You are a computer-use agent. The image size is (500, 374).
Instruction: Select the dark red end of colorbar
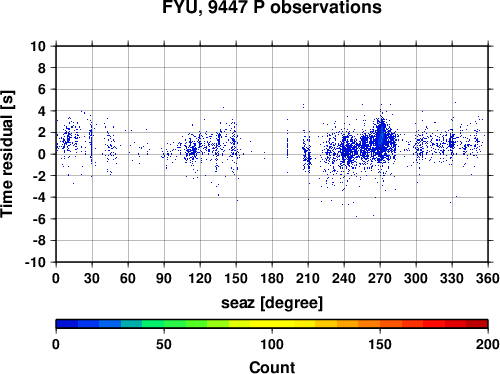[x=477, y=324]
